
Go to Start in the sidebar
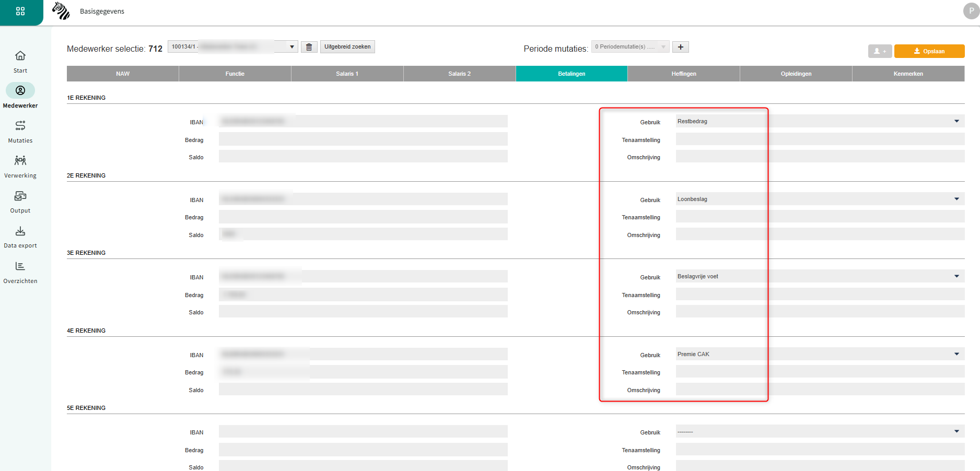click(x=20, y=62)
